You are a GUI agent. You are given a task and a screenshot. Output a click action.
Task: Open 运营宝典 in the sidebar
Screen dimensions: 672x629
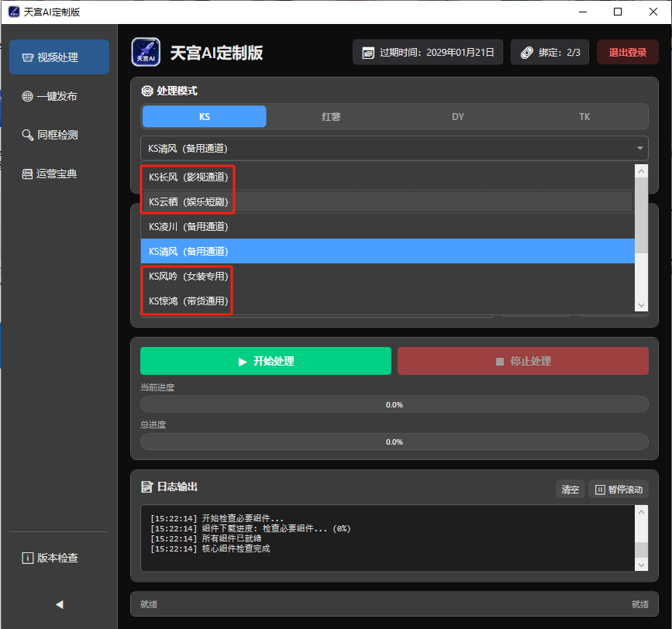point(59,174)
